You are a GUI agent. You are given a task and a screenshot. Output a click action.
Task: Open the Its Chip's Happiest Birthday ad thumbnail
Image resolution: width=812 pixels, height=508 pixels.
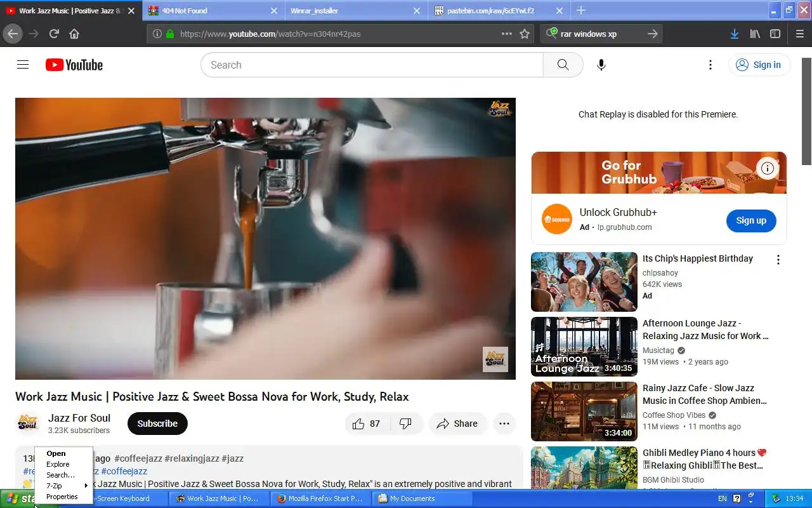click(x=584, y=282)
